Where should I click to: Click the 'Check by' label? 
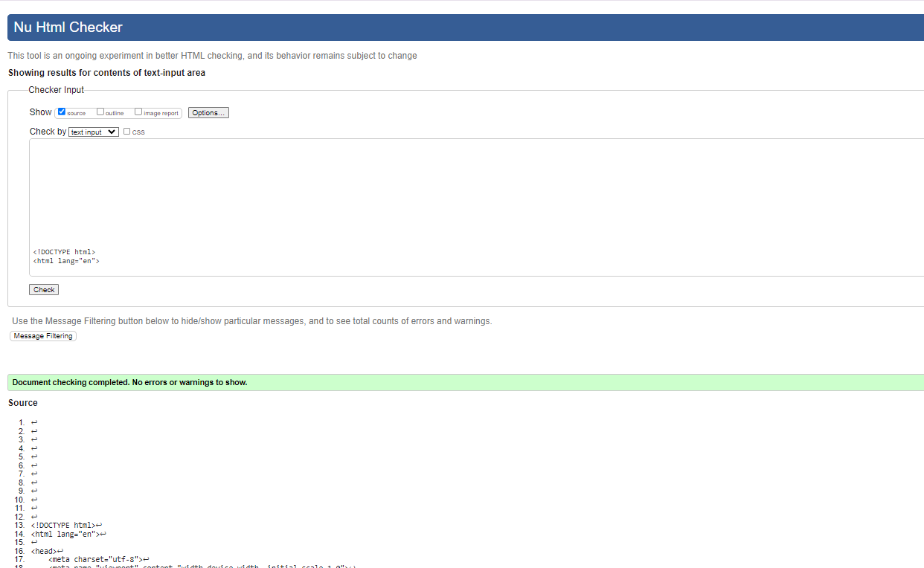[48, 132]
